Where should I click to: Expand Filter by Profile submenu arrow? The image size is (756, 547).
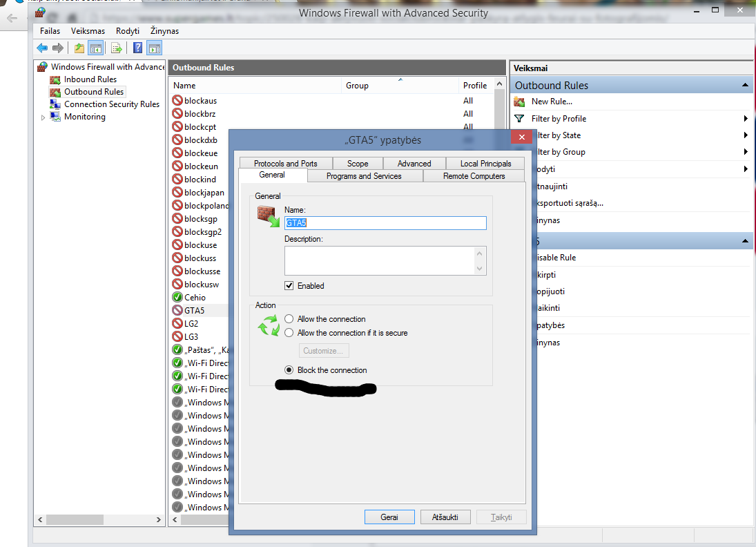(x=746, y=119)
